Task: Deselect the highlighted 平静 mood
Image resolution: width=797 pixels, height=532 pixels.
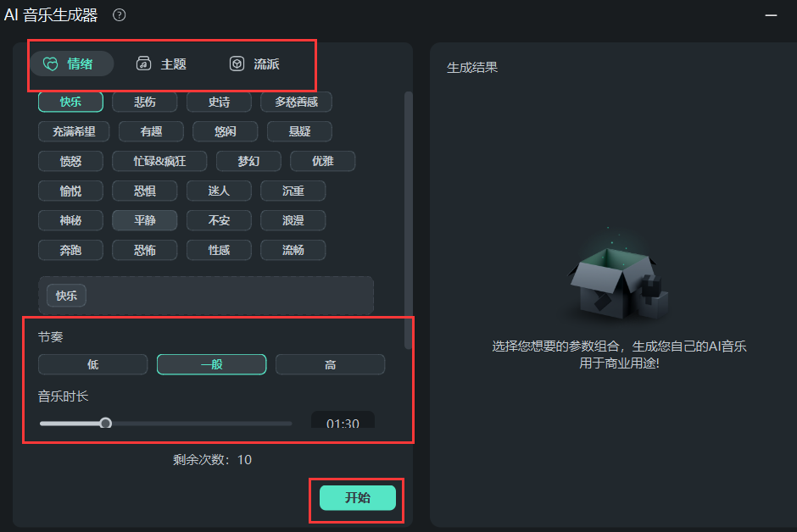Action: pos(144,219)
